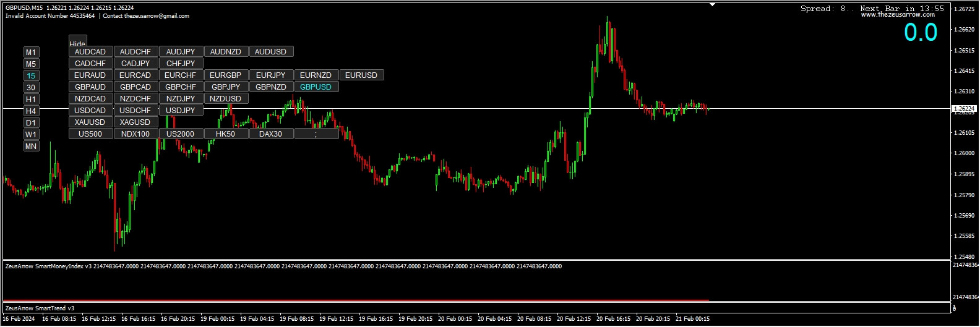Screen dimensions: 980x327
Task: Select GBPAUD pair
Action: (90, 87)
